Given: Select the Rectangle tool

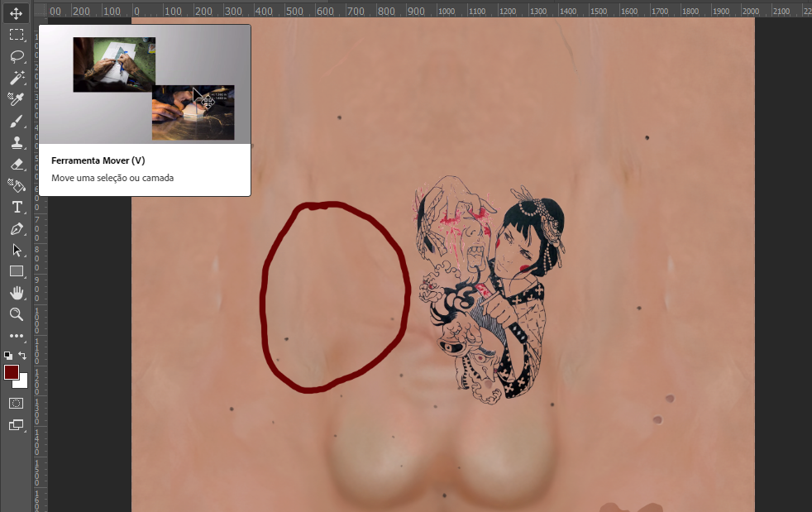Looking at the screenshot, I should (x=17, y=272).
